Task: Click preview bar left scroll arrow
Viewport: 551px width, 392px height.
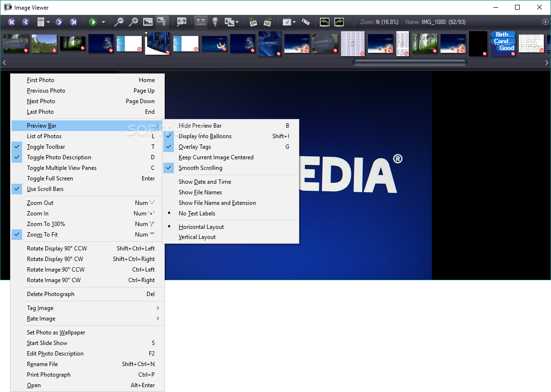Action: point(4,62)
